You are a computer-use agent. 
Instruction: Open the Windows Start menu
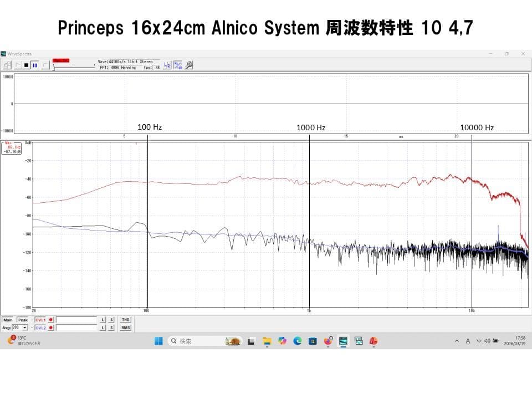(158, 341)
